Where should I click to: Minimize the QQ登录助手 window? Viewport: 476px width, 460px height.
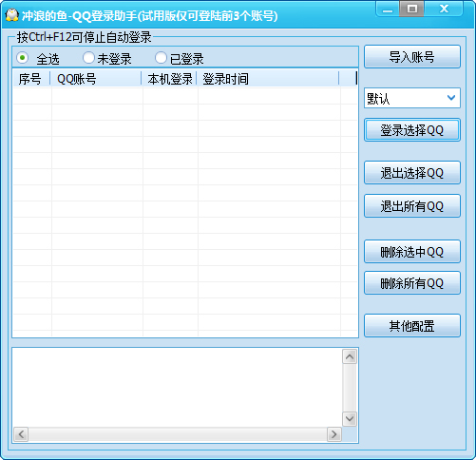(388, 10)
